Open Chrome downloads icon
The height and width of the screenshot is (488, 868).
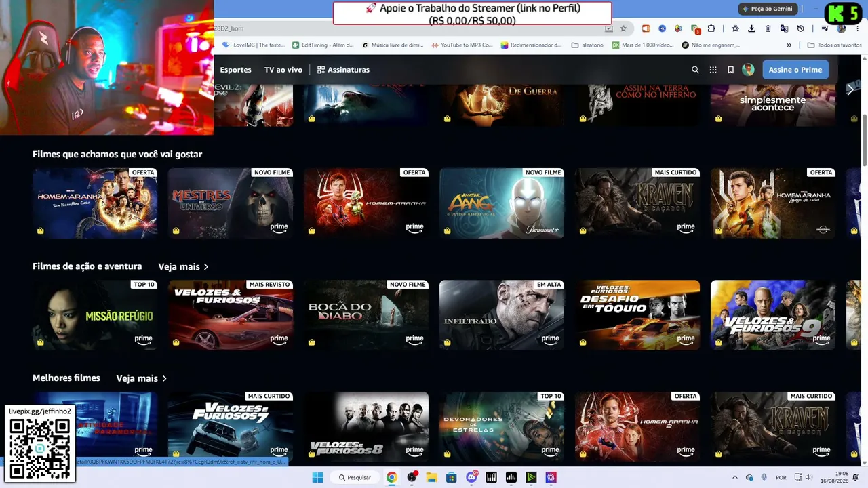click(x=751, y=28)
